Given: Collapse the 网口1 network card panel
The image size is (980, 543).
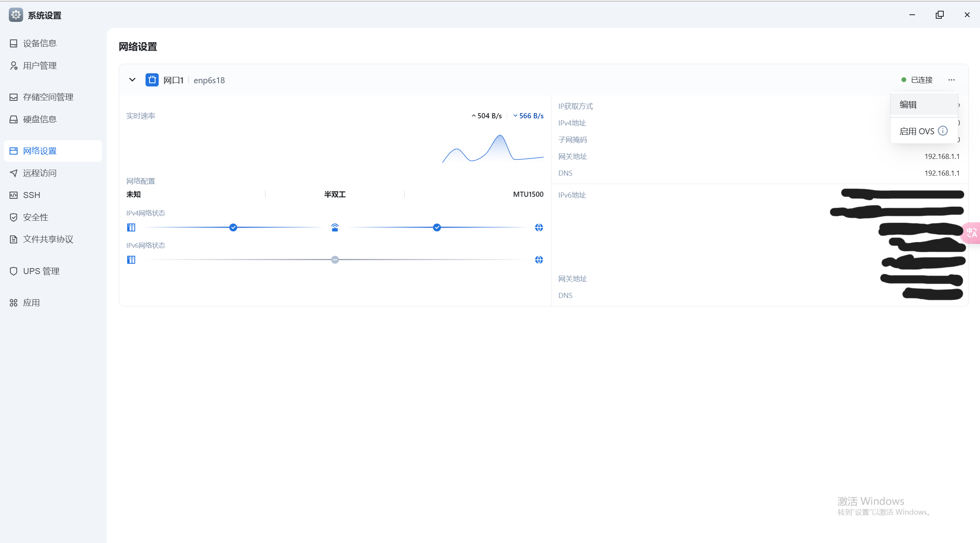Looking at the screenshot, I should coord(132,80).
